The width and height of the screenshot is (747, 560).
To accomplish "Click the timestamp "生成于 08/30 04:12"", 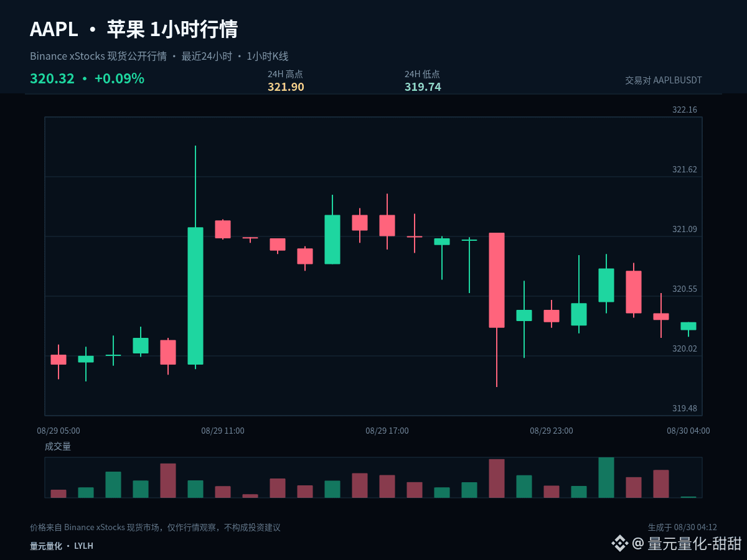I will point(682,528).
